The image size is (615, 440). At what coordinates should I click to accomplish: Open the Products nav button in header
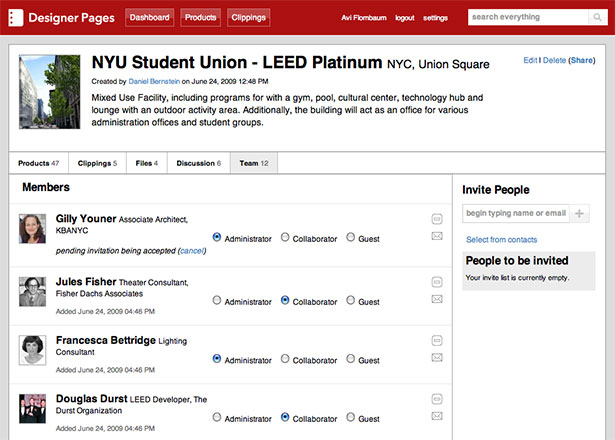point(200,18)
